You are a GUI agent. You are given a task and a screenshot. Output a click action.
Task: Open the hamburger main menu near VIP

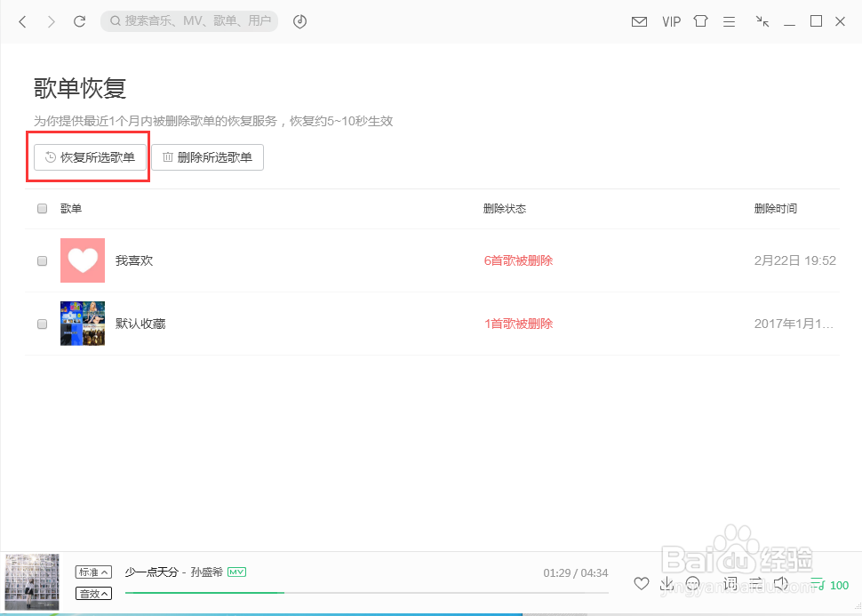click(730, 21)
